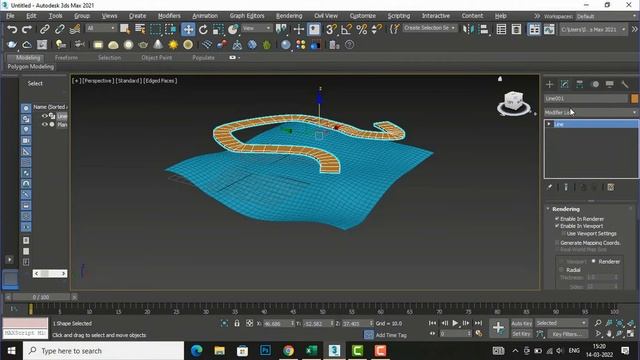Toggle Use Viewport Settings checkbox
The width and height of the screenshot is (640, 360).
(564, 233)
